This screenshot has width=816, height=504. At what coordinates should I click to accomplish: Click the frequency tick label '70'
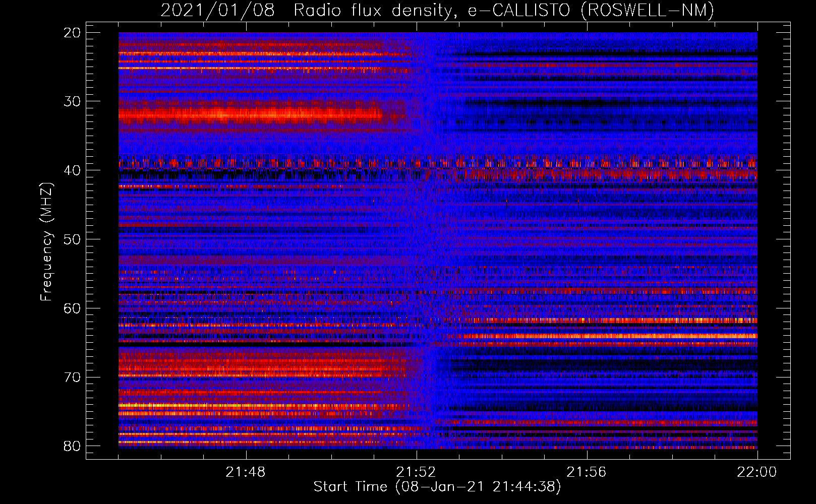pyautogui.click(x=73, y=377)
